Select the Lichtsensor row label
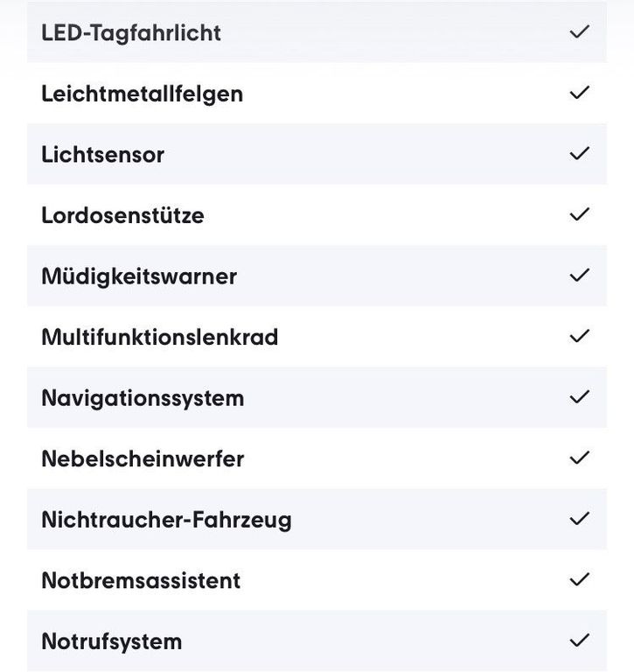The image size is (634, 672). (x=103, y=154)
